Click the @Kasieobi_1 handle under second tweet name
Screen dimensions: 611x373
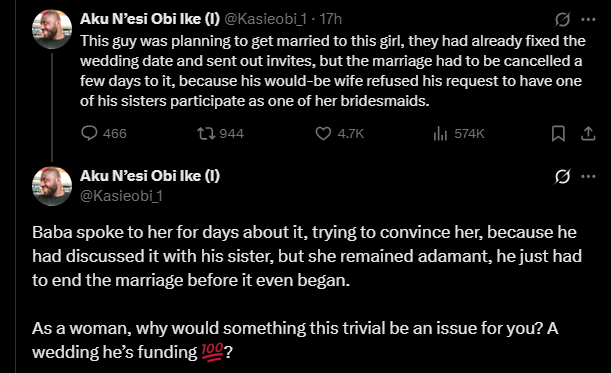click(121, 196)
